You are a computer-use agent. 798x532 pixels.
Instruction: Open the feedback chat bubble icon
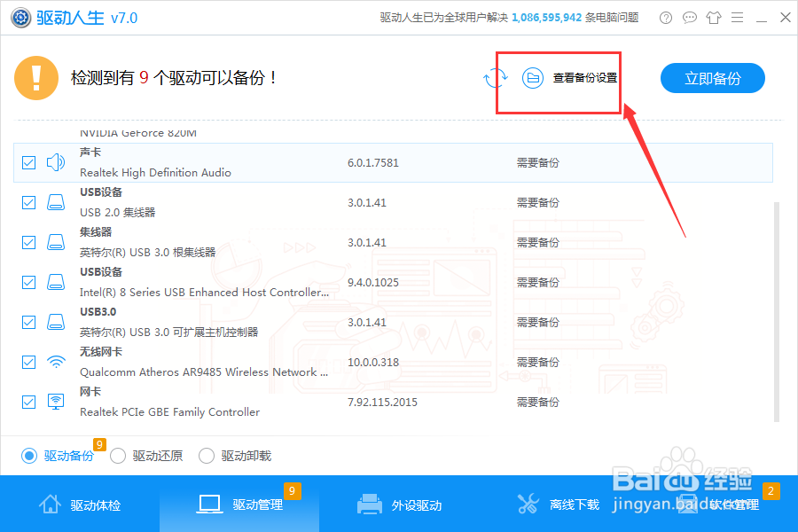[x=690, y=18]
